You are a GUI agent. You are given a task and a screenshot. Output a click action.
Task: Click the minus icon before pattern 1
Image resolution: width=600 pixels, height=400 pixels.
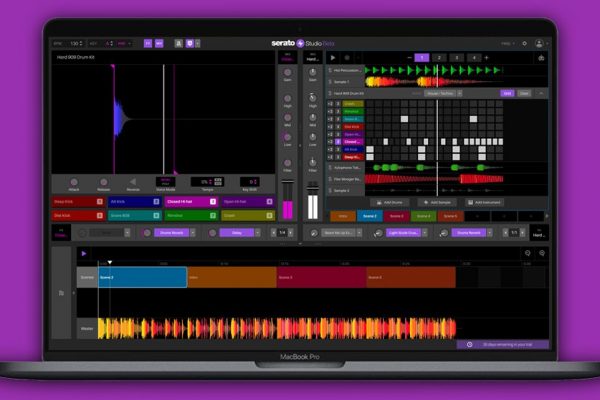(409, 58)
